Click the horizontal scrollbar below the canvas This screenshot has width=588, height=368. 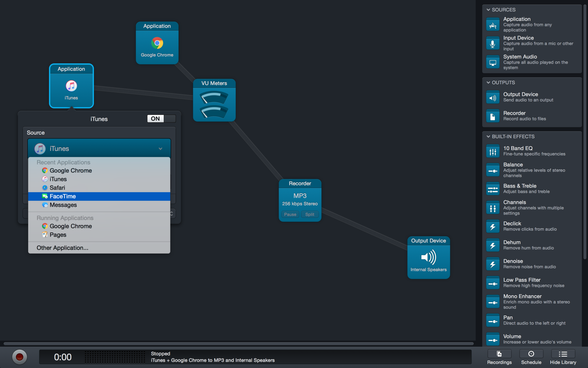238,343
